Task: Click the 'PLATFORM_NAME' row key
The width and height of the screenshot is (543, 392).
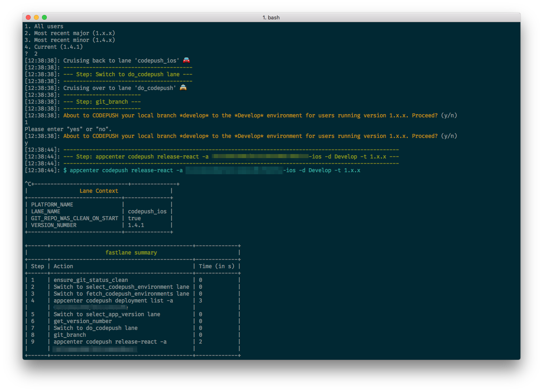Action: point(52,204)
